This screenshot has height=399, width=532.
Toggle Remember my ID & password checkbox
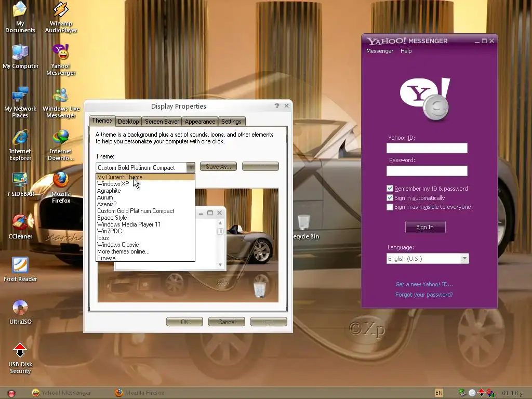(x=390, y=188)
